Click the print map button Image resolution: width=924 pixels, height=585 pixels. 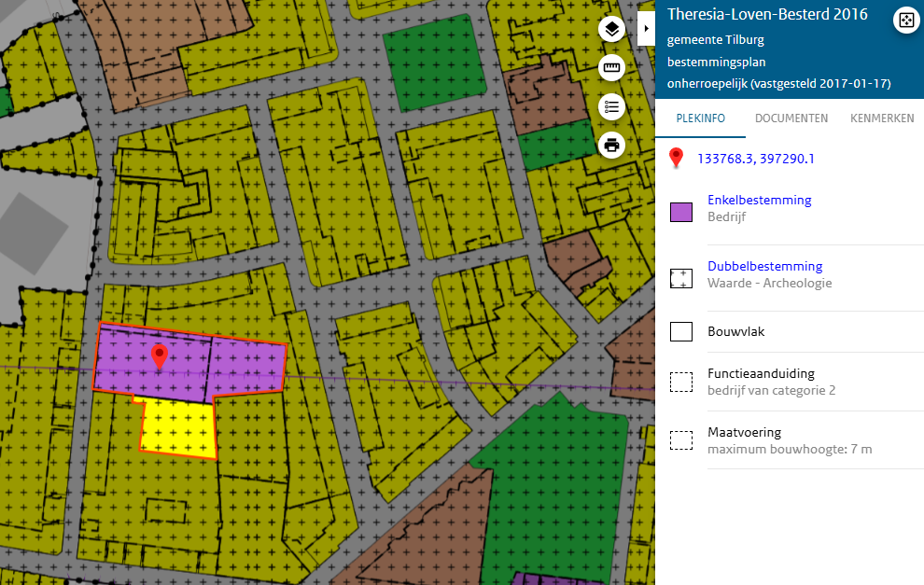coord(611,145)
